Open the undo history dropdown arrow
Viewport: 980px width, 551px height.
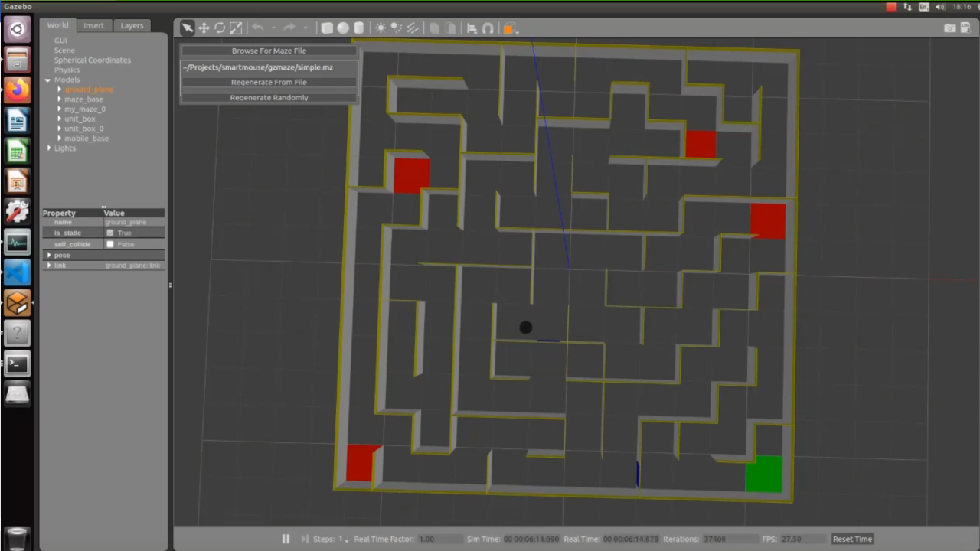[x=273, y=29]
